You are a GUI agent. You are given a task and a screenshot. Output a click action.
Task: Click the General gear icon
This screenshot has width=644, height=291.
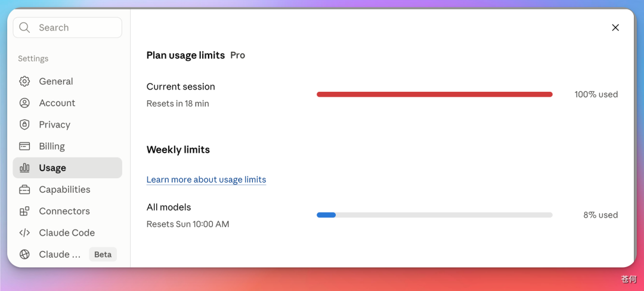click(24, 81)
